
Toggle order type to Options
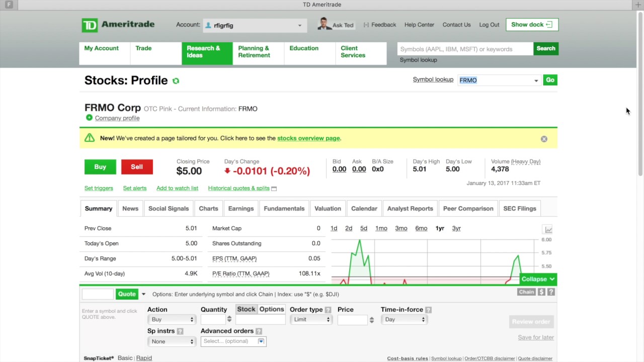pos(272,309)
